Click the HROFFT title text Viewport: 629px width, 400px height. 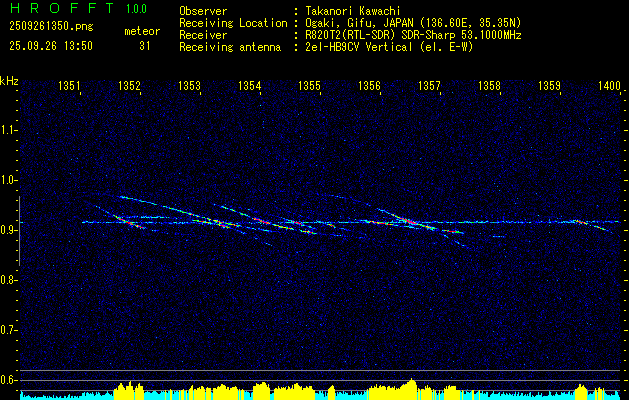62,8
